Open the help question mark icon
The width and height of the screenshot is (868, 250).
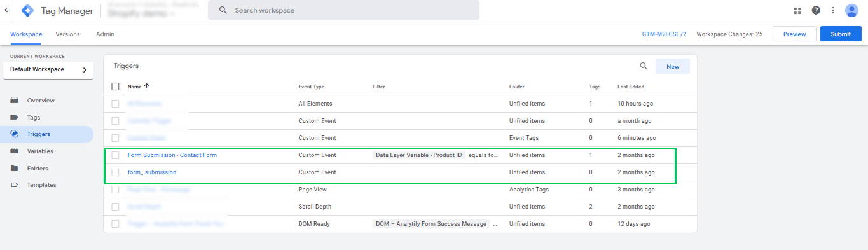[816, 10]
